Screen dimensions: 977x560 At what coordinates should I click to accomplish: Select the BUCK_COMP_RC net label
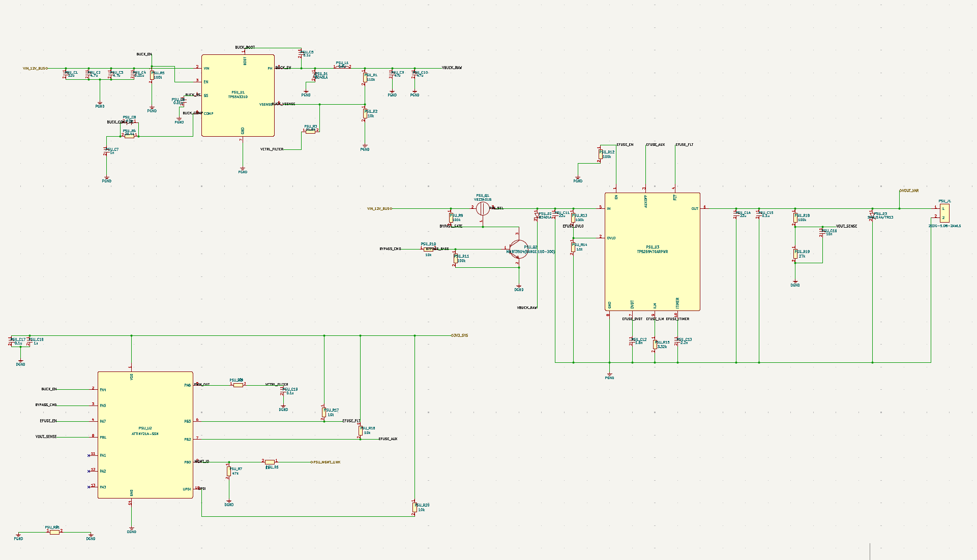120,122
